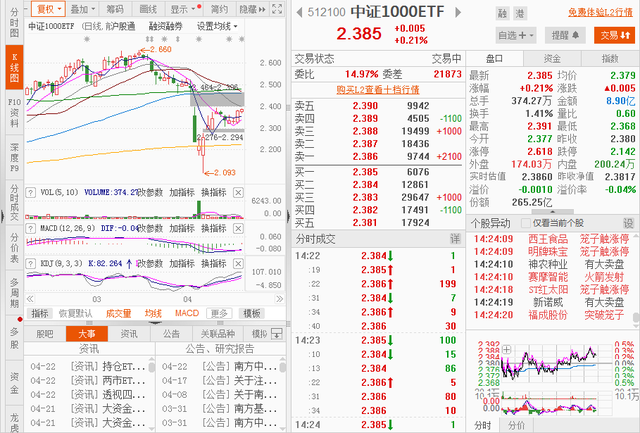Image resolution: width=640 pixels, height=433 pixels.
Task: Open the 关联品种 related products tab
Action: 218,334
